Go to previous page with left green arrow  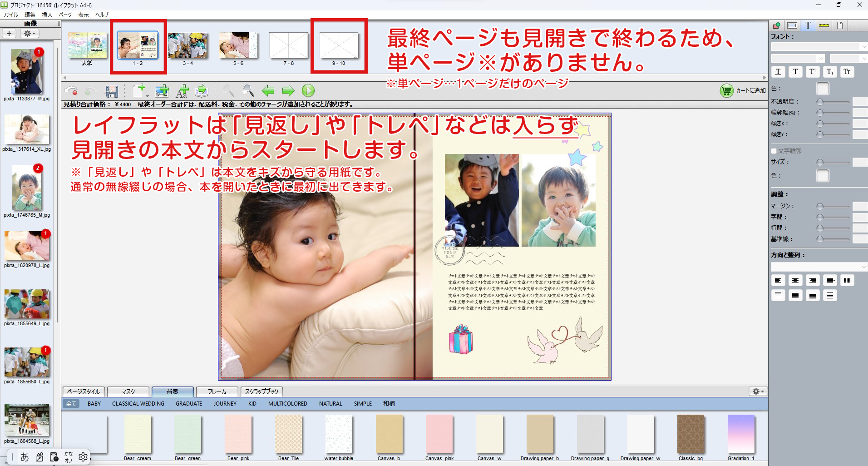(268, 91)
